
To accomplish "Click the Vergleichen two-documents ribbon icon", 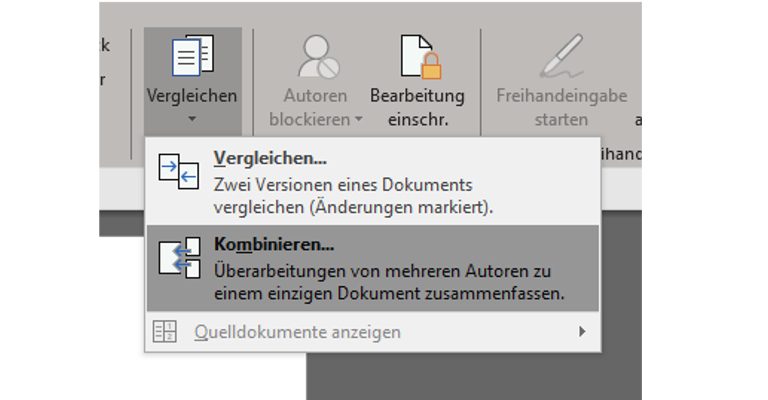I will pos(191,57).
